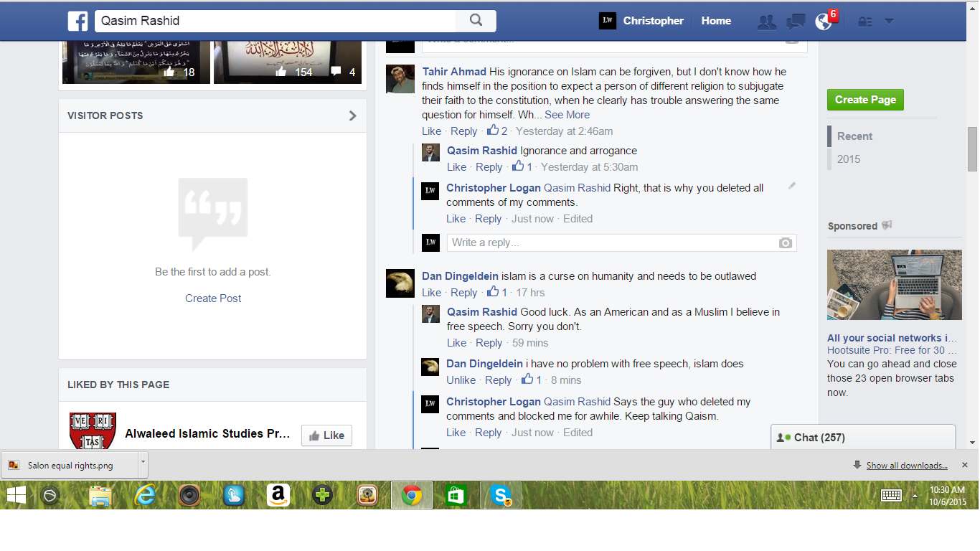Reply to Qasim Rashid's Good luck comment
This screenshot has width=980, height=551.
(x=489, y=343)
